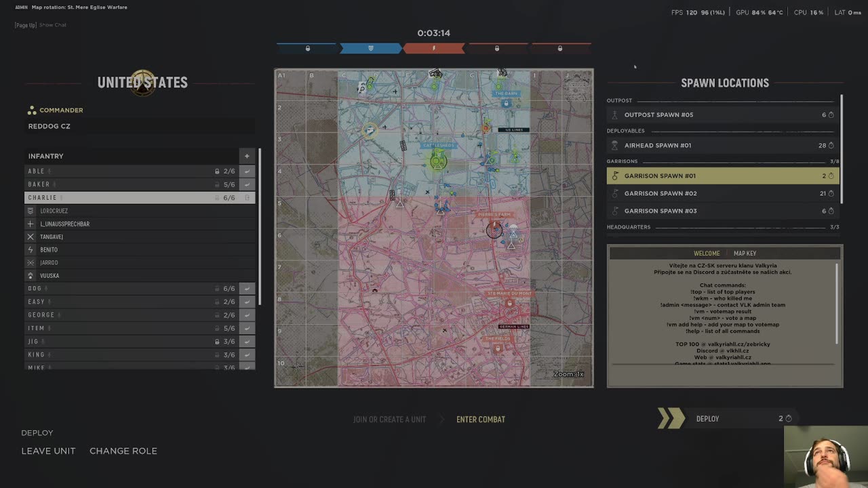Click the Deploy button with timer
868x488 pixels.
(728, 419)
